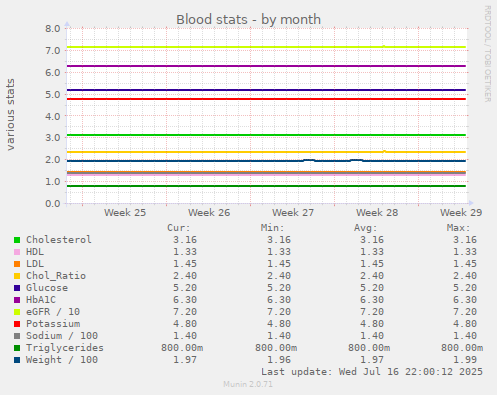497x395 pixels.
Task: Click the 'Weight / 100' legend label
Action: coord(62,360)
